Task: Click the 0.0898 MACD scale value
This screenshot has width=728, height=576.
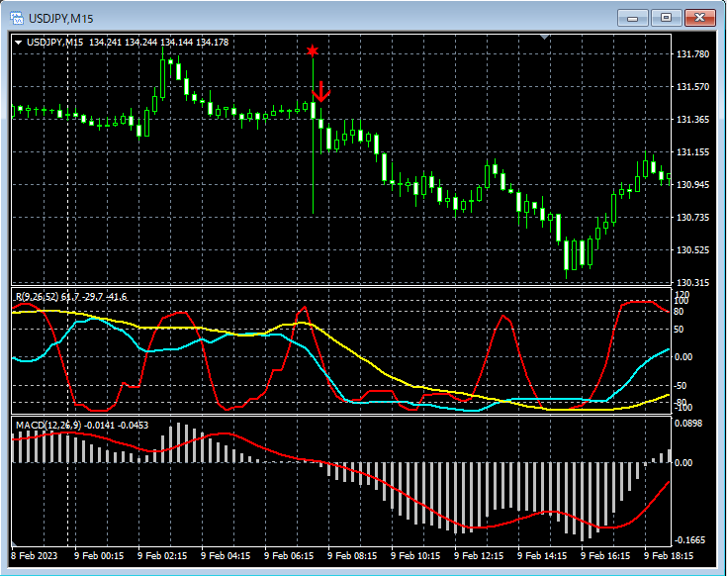Action: [x=690, y=424]
